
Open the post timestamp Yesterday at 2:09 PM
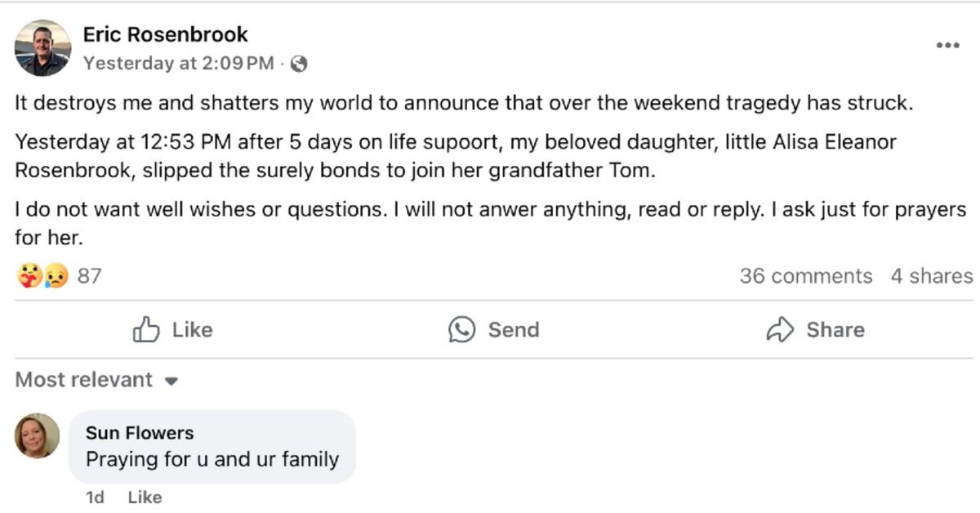click(178, 64)
